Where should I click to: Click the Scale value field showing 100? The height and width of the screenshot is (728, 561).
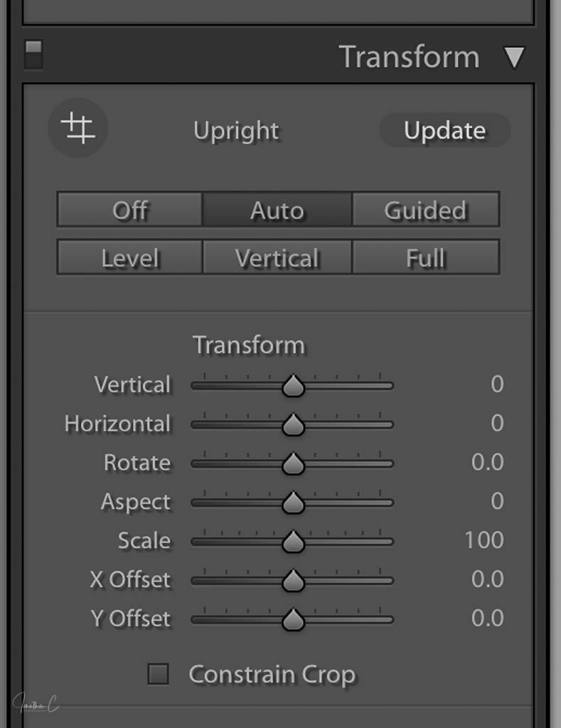click(484, 540)
